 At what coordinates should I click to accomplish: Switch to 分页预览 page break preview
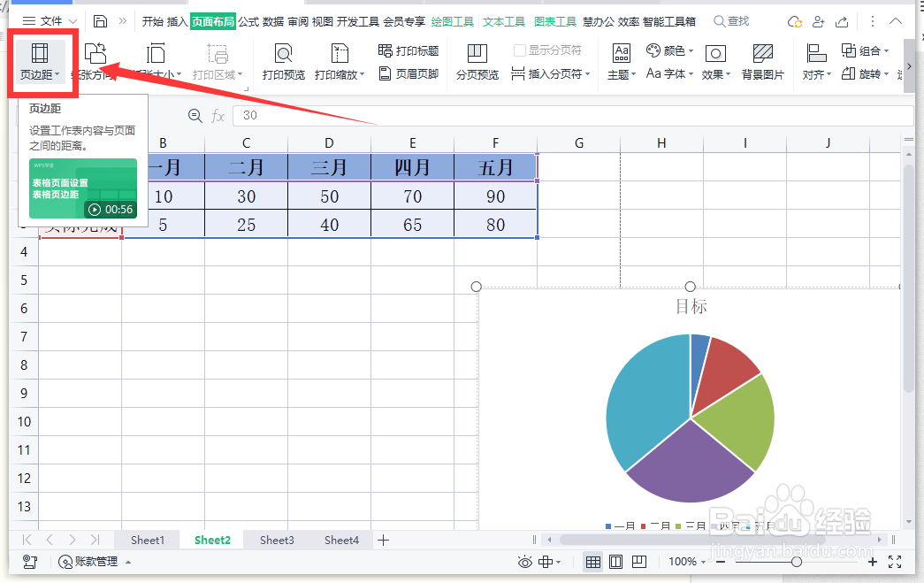pos(477,61)
